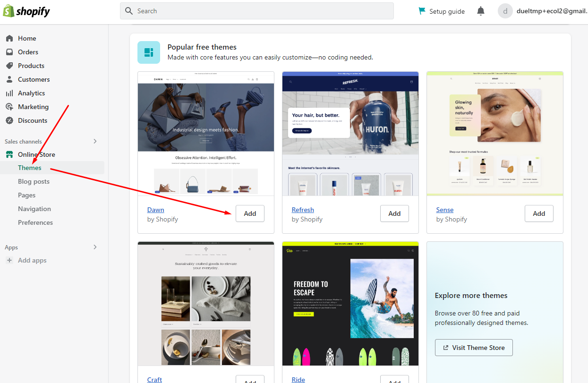Screen dimensions: 588x383
Task: Open the Ride theme preview thumbnail
Action: [350, 304]
